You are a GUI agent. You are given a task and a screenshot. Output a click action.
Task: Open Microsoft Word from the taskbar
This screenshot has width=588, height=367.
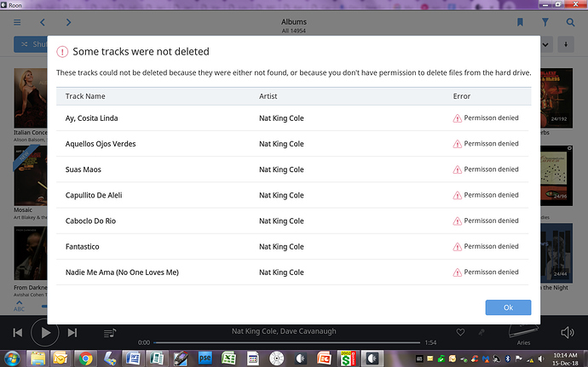[x=133, y=358]
